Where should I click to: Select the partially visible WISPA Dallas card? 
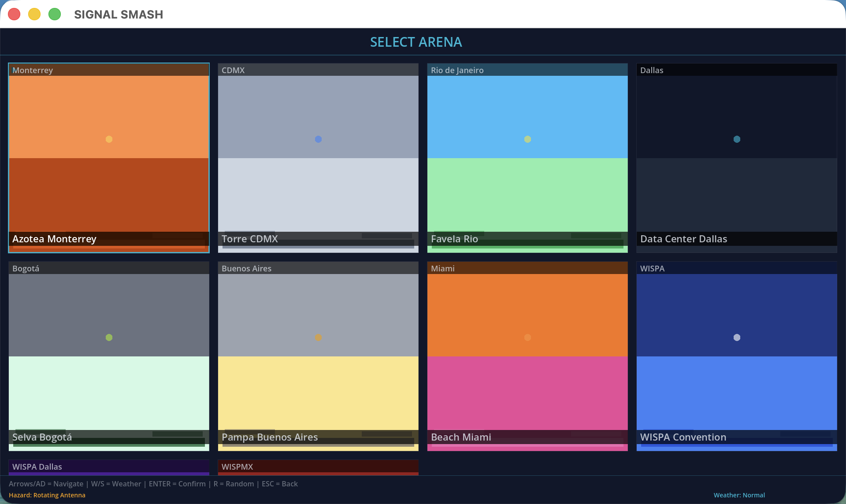pos(109,467)
